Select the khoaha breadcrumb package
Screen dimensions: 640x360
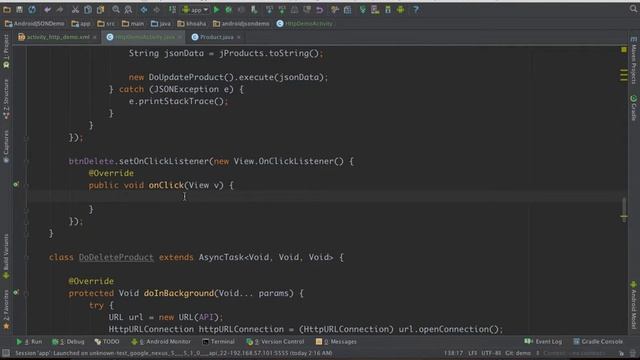pyautogui.click(x=192, y=24)
